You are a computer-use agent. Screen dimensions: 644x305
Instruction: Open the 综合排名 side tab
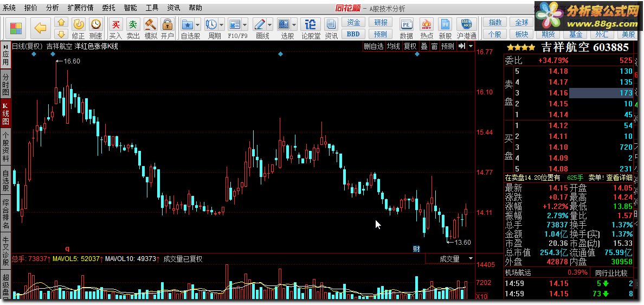coord(5,214)
